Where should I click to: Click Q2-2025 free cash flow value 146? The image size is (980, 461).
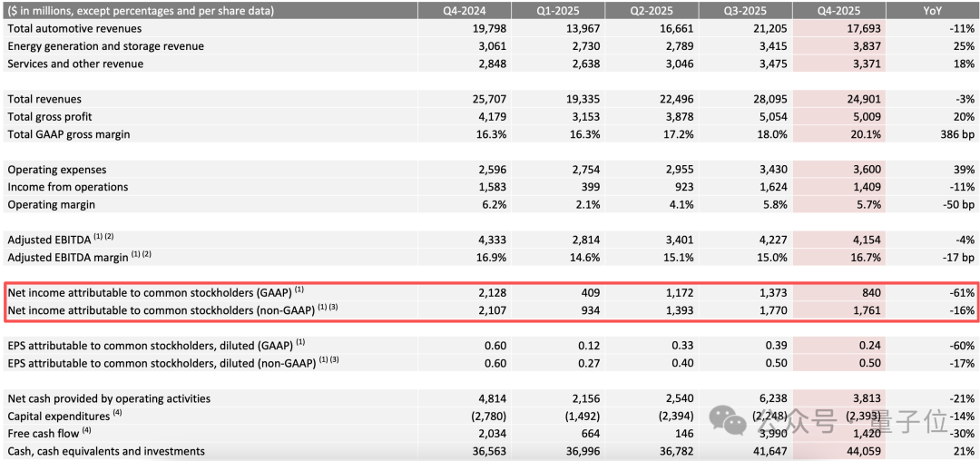click(x=683, y=433)
